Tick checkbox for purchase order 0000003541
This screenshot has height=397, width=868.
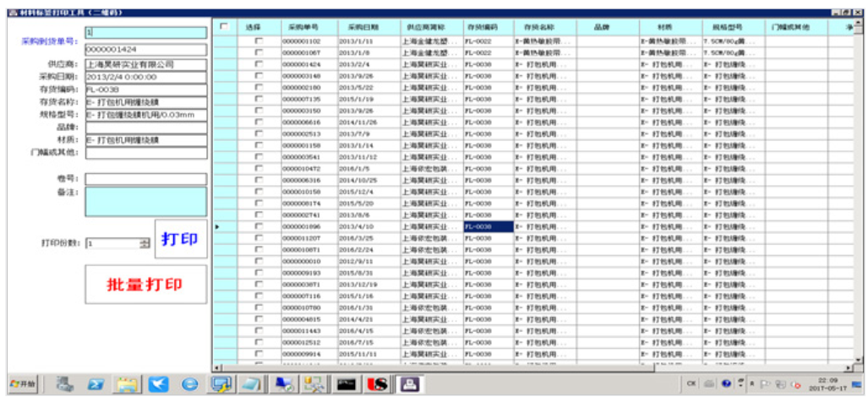pyautogui.click(x=259, y=157)
